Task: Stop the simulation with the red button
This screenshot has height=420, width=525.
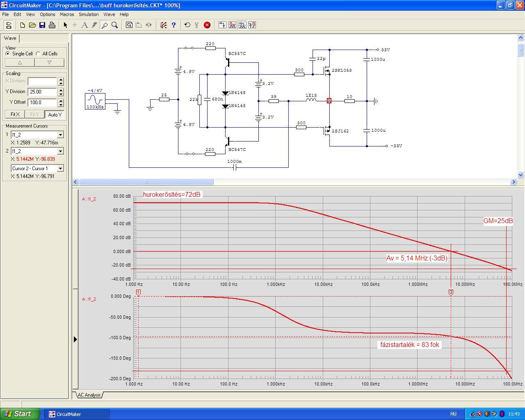Action: point(207,25)
